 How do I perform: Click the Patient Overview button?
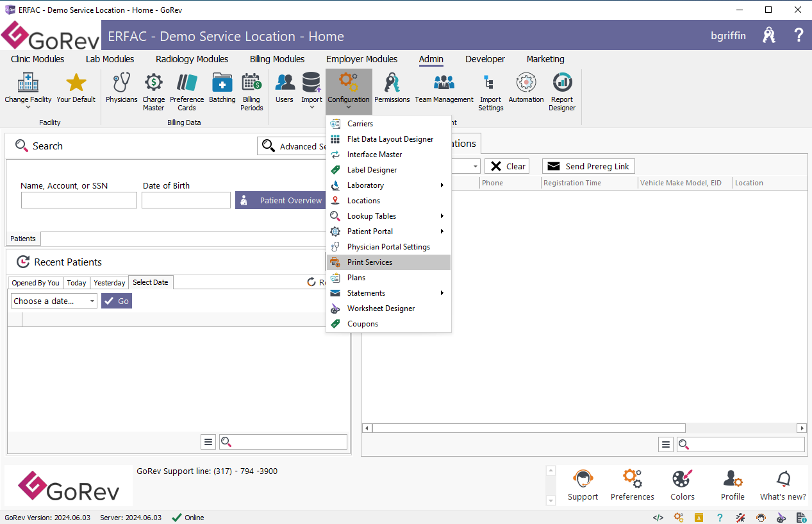click(x=281, y=200)
